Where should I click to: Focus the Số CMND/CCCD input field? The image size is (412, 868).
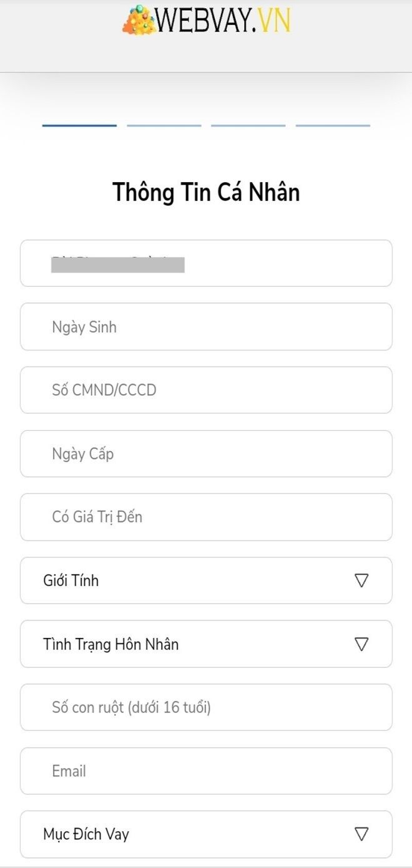point(206,390)
